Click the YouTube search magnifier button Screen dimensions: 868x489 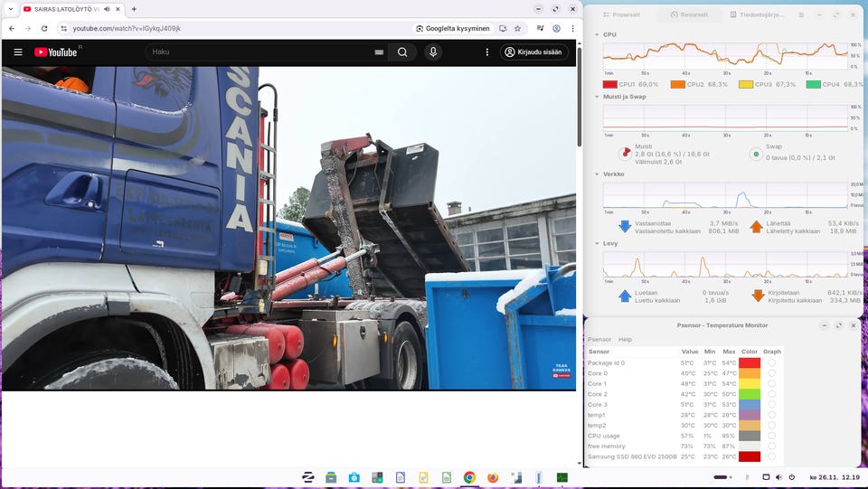click(x=402, y=52)
